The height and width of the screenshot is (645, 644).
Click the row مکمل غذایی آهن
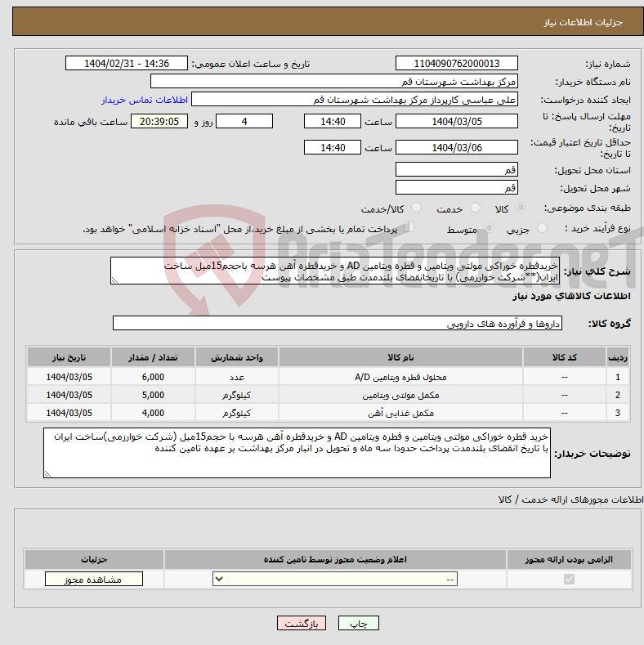click(x=328, y=413)
